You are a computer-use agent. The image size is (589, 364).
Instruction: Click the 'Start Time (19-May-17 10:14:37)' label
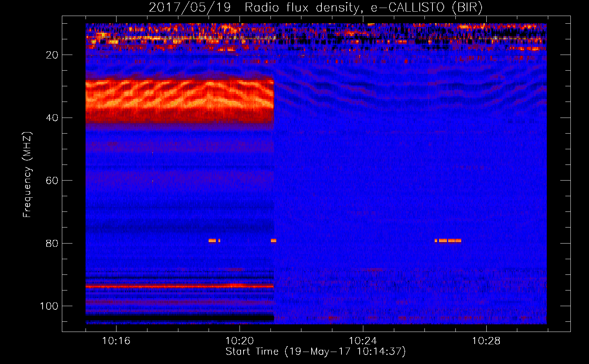click(x=316, y=352)
